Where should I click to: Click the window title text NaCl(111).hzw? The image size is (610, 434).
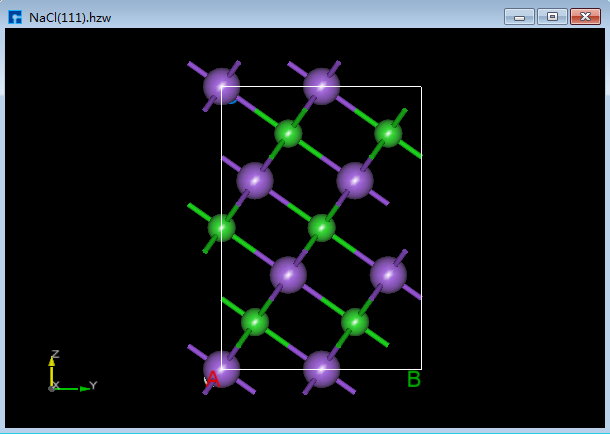coord(70,18)
